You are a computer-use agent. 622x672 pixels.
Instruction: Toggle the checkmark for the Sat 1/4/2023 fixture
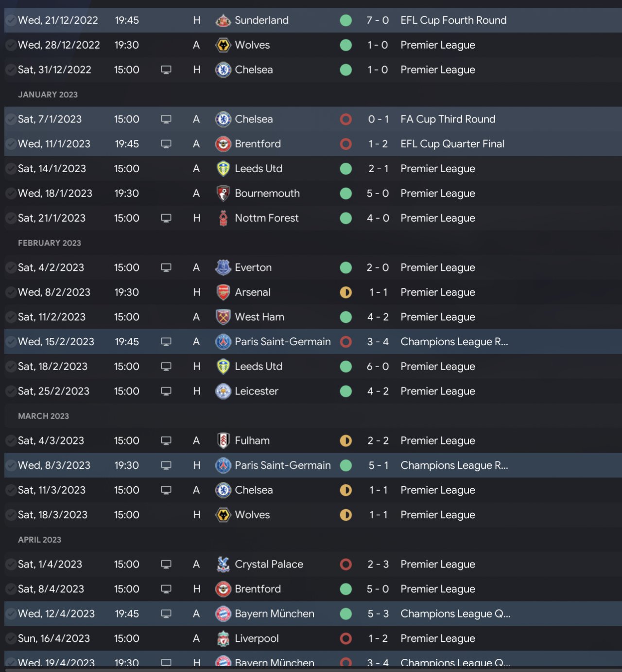point(10,564)
